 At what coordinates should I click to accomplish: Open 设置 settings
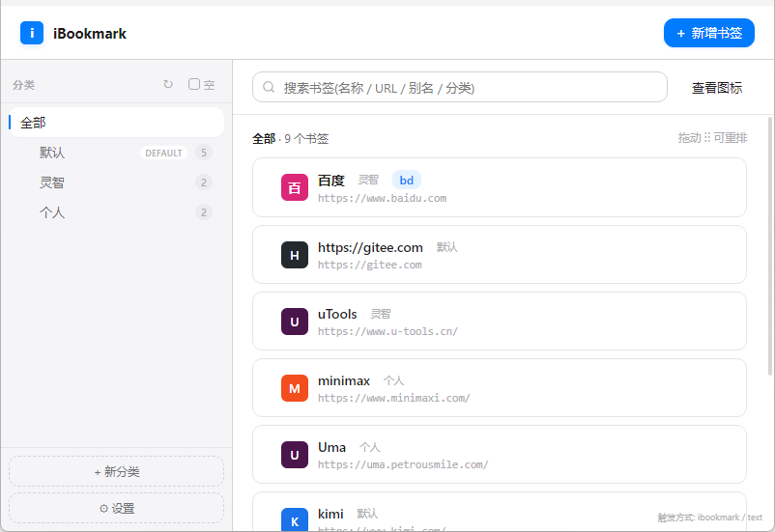point(117,508)
